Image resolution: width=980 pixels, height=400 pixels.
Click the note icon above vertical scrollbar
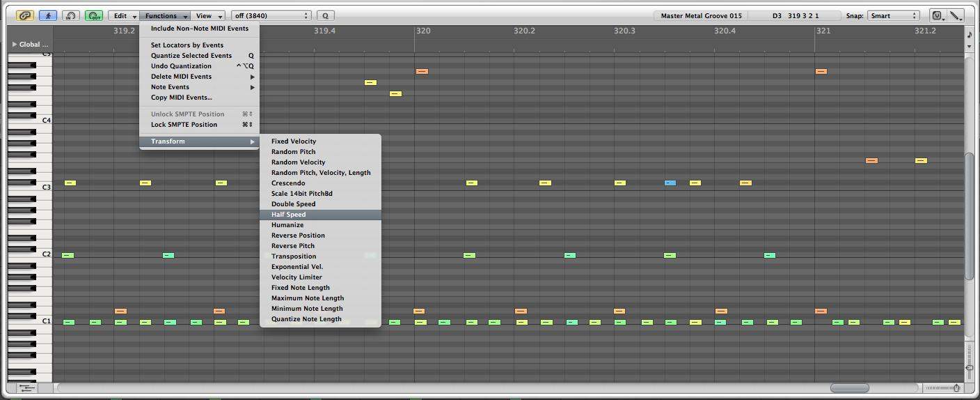click(x=970, y=33)
